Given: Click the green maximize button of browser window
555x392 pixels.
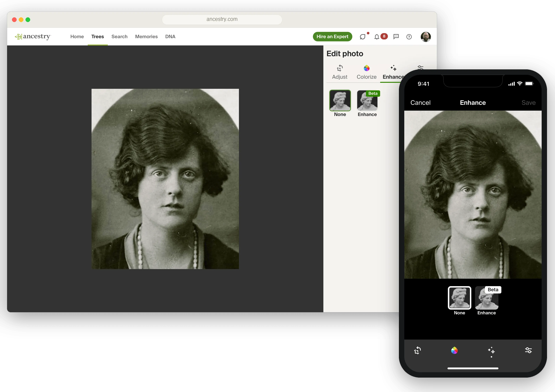Looking at the screenshot, I should [28, 20].
